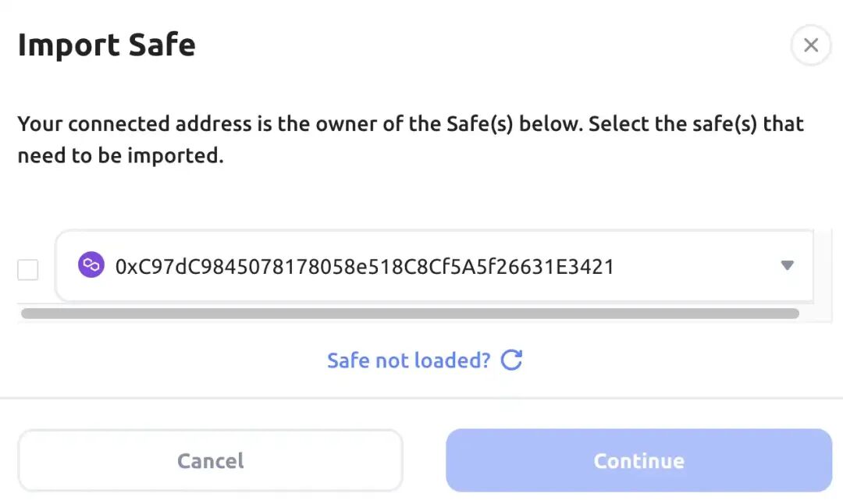Click the horizontal scrollbar below the safe row
Viewport: 843px width, 504px height.
click(410, 314)
